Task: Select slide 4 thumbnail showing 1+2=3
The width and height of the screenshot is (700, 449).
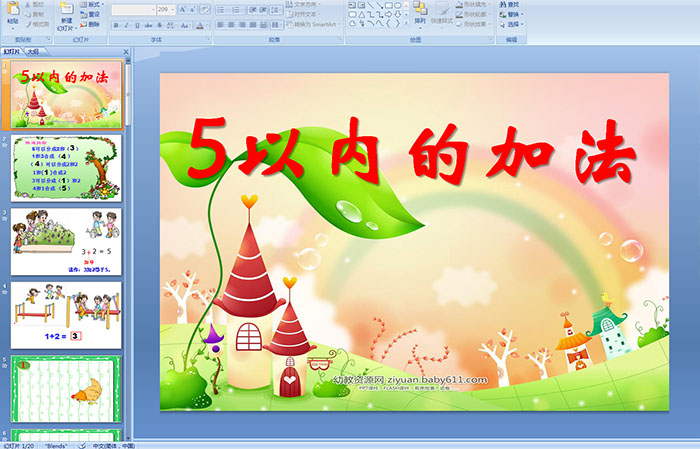Action: click(x=66, y=315)
